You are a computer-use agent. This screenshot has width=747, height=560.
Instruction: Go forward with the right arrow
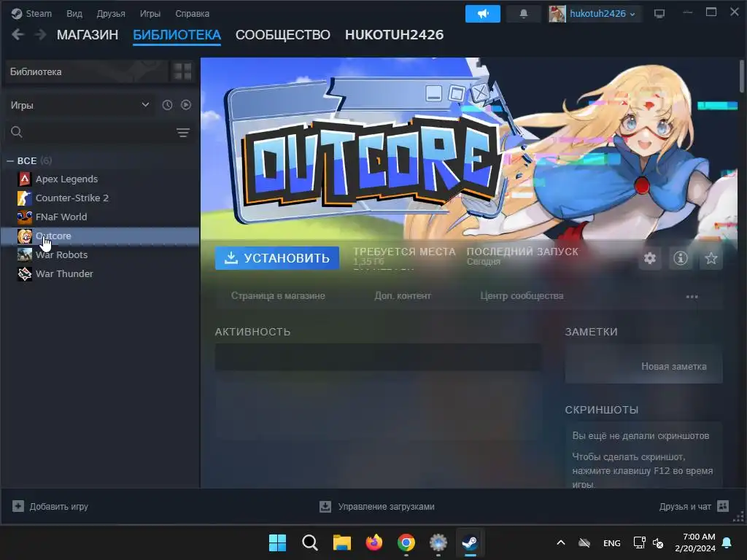click(x=41, y=34)
